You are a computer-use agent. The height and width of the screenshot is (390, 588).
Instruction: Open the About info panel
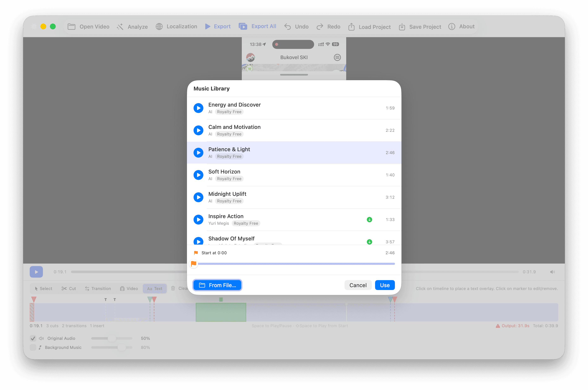461,26
